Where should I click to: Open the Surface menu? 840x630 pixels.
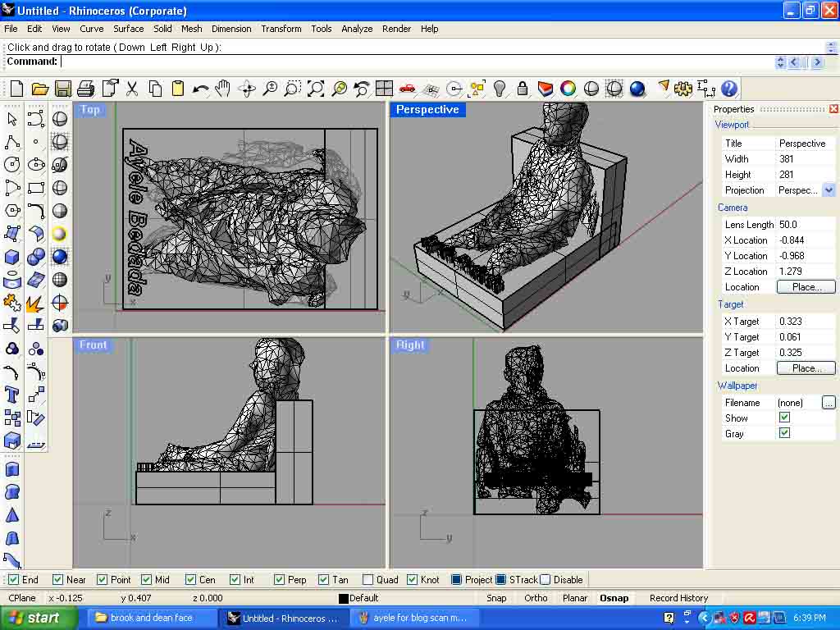128,29
